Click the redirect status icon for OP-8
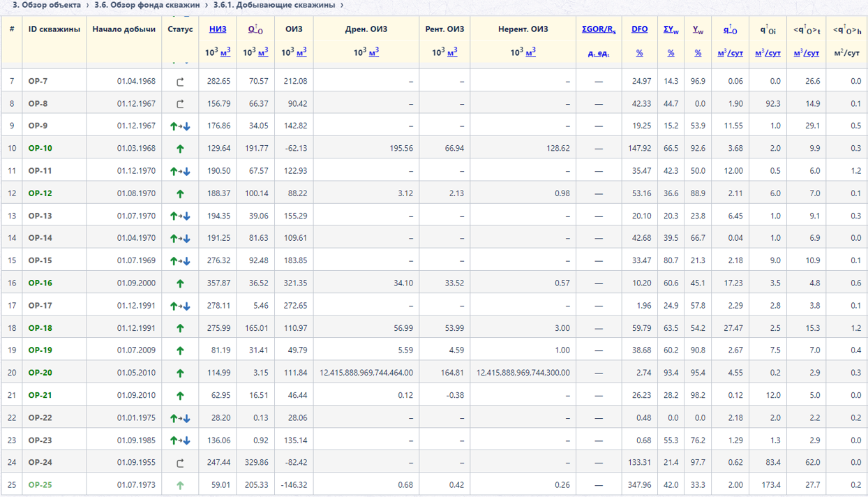 (180, 104)
